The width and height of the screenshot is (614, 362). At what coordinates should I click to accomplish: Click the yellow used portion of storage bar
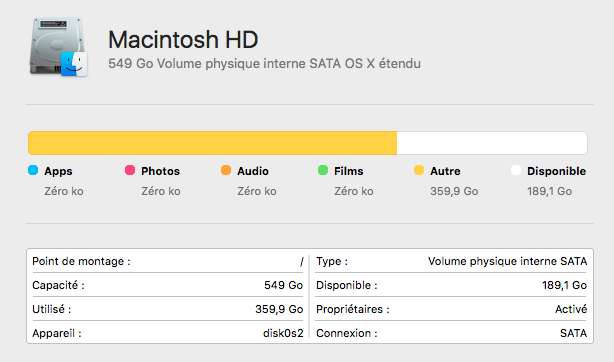213,143
